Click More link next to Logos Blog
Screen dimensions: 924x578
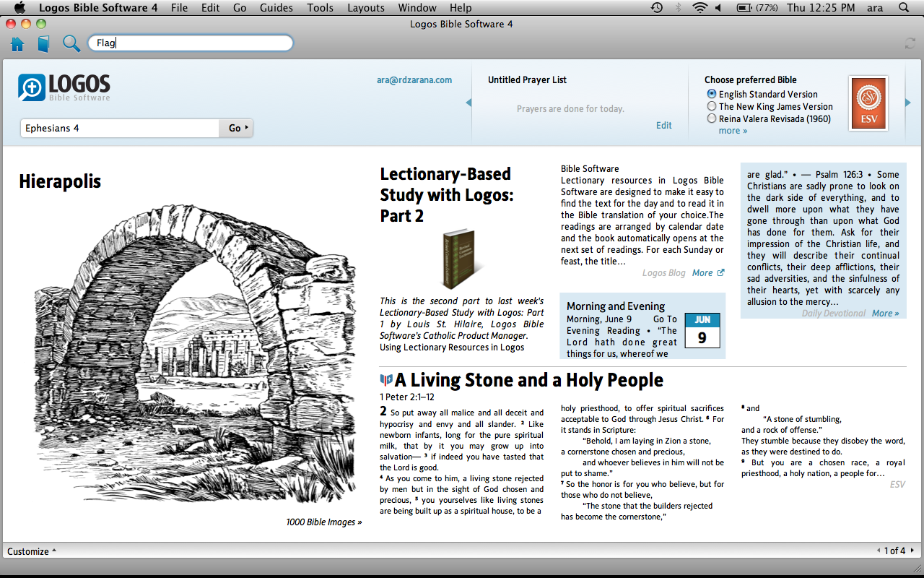click(x=702, y=273)
